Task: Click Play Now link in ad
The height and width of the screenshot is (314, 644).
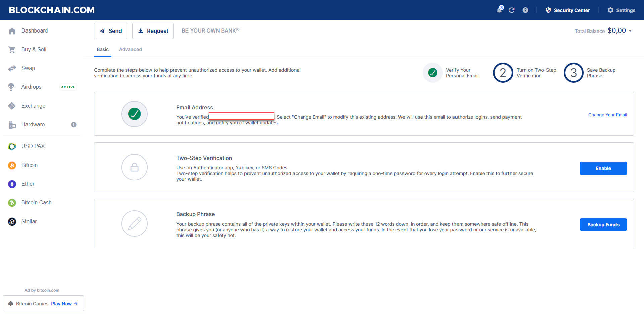Action: tap(64, 304)
